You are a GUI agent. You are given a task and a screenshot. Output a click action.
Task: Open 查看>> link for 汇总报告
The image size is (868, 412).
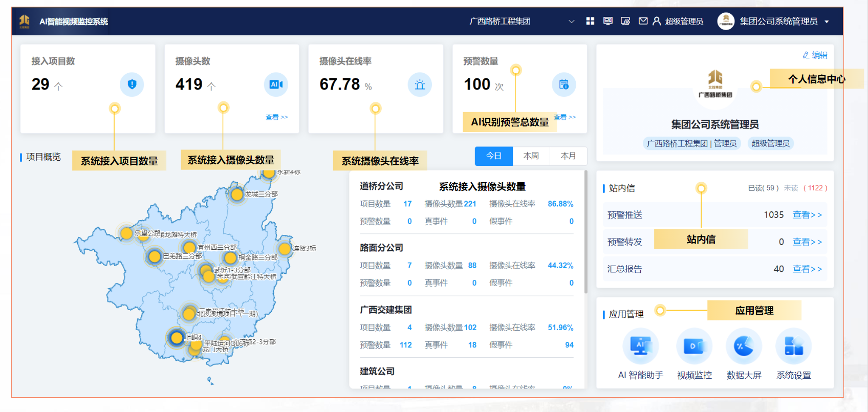click(x=807, y=269)
